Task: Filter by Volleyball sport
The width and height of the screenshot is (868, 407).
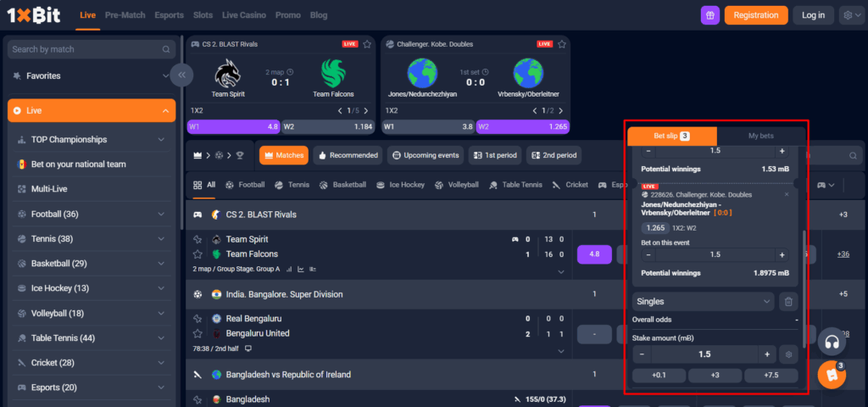Action: (x=457, y=185)
